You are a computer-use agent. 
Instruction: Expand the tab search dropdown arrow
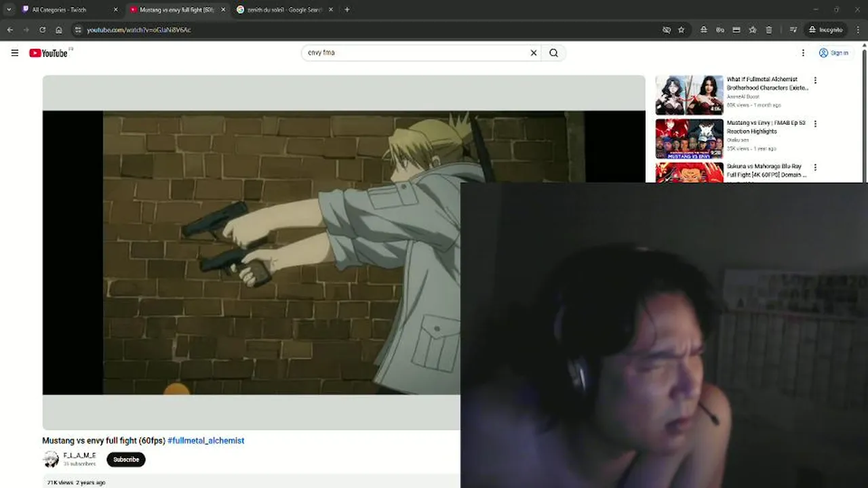point(8,9)
